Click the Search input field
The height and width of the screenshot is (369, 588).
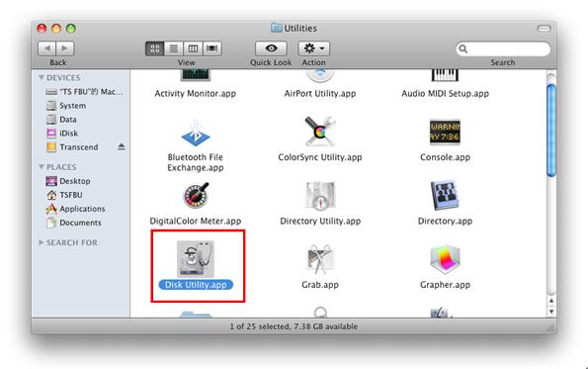[x=503, y=48]
